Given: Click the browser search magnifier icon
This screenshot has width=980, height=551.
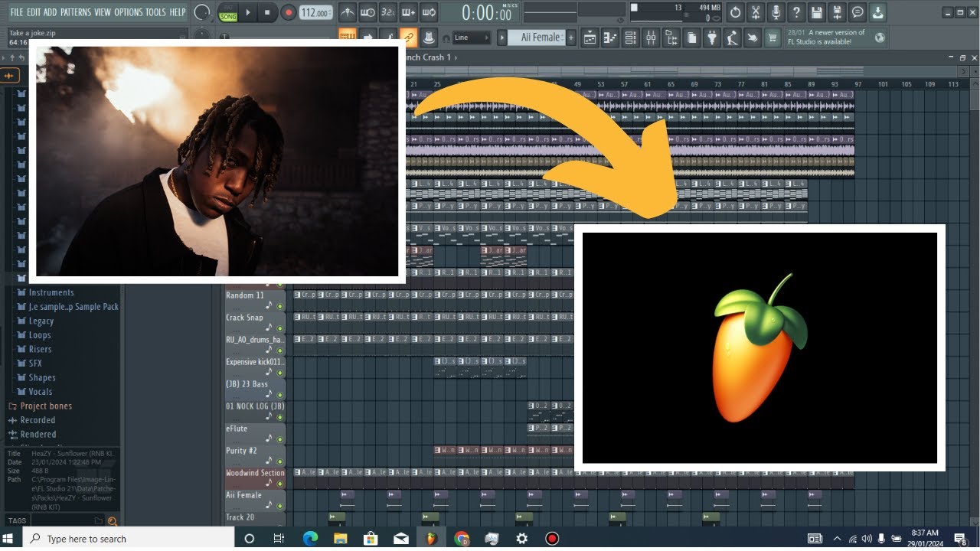Looking at the screenshot, I should [113, 521].
